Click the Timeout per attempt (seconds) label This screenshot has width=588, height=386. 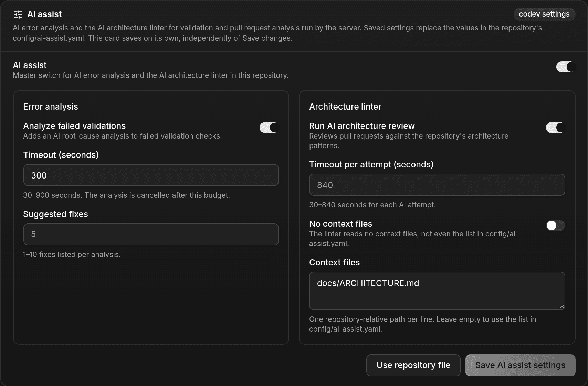pos(371,165)
